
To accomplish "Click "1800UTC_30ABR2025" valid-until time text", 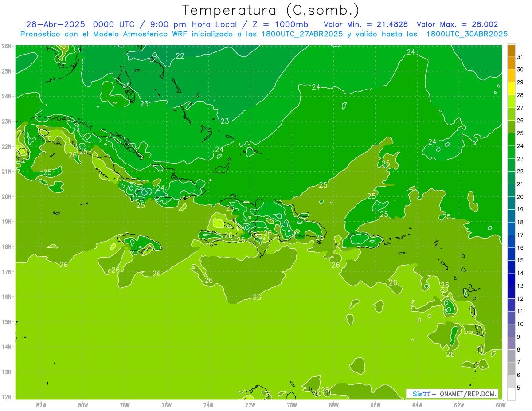I will (467, 34).
